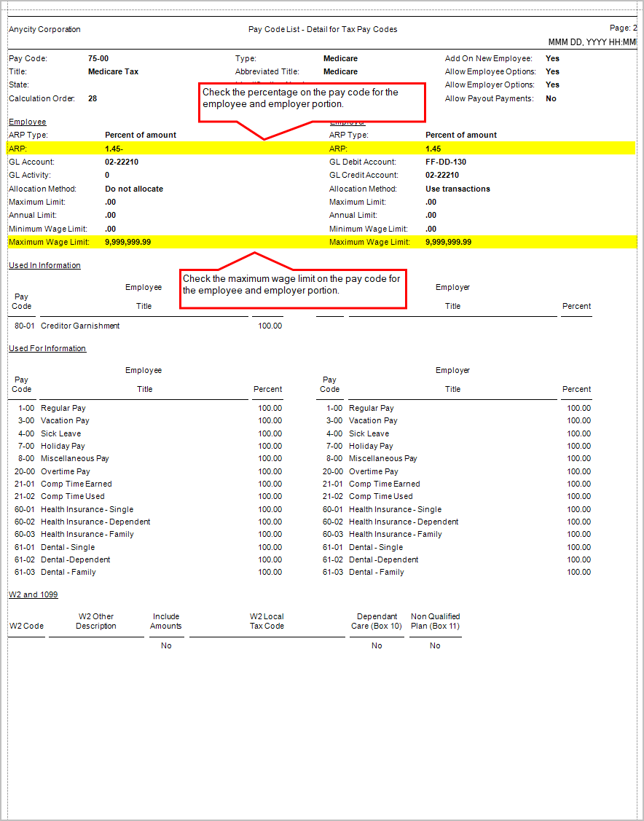Select the 'Non Qualified Plan (Box 11)' column header
The width and height of the screenshot is (644, 821).
coord(436,621)
